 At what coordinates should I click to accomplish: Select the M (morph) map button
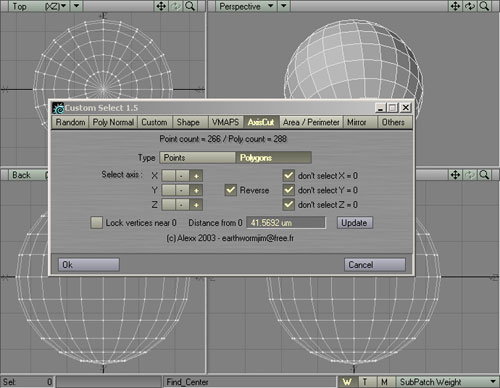click(385, 382)
